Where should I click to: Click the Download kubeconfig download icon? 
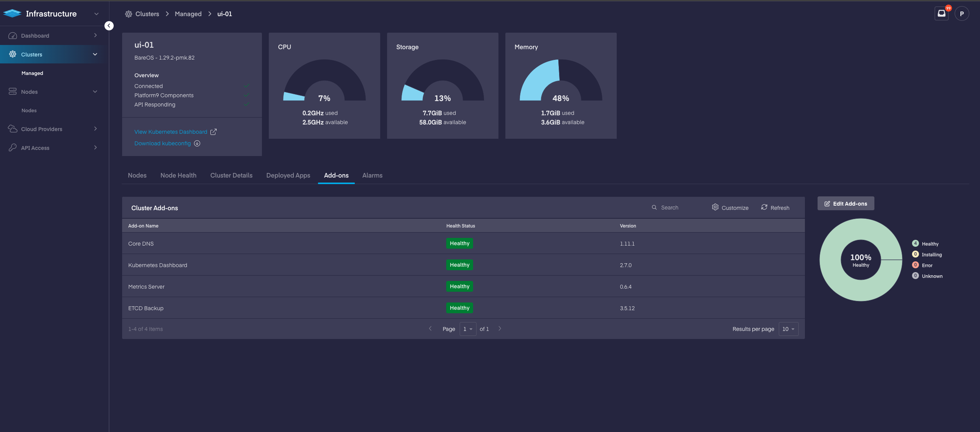[x=197, y=143]
